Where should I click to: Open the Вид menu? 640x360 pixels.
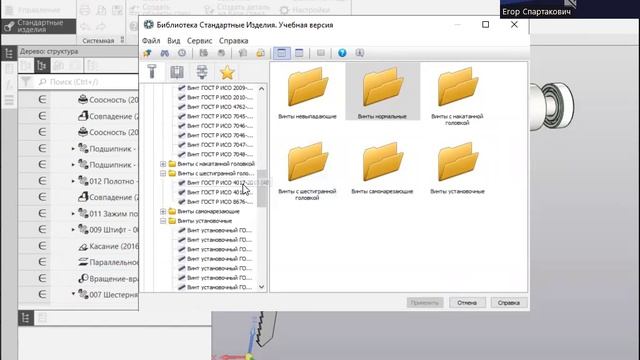(x=173, y=41)
